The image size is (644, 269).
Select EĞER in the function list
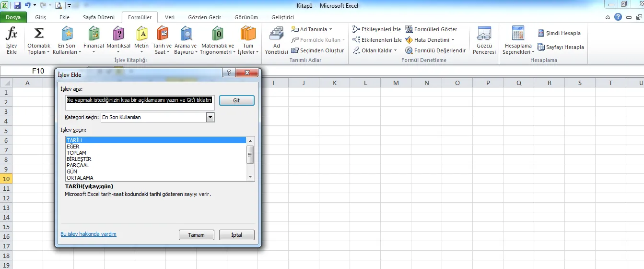73,147
